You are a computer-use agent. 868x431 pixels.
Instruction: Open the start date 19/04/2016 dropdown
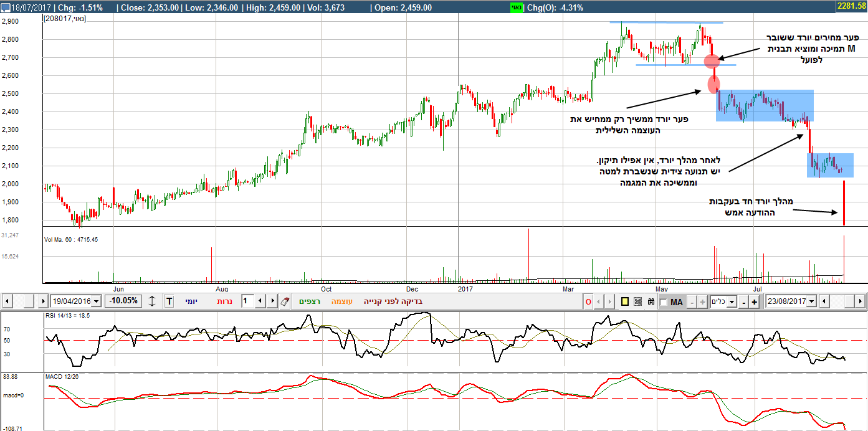[x=96, y=301]
